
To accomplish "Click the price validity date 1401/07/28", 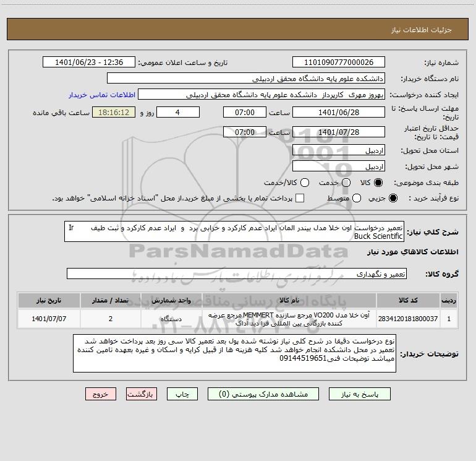I will click(339, 132).
